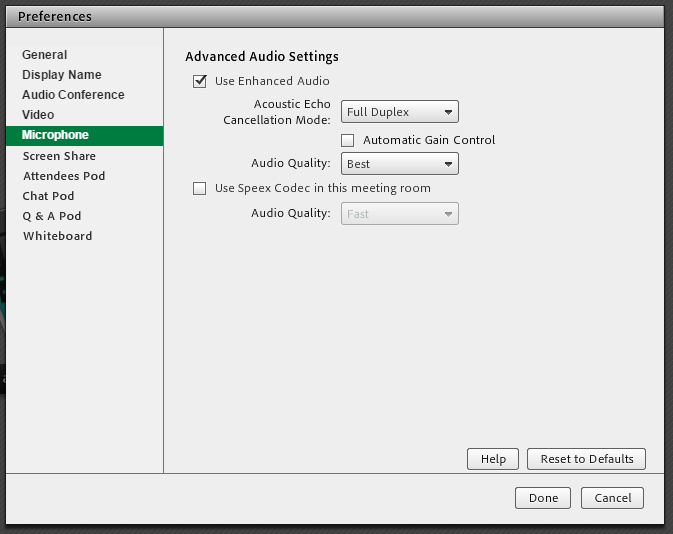Open the Video preferences category
The height and width of the screenshot is (534, 673).
click(x=38, y=115)
